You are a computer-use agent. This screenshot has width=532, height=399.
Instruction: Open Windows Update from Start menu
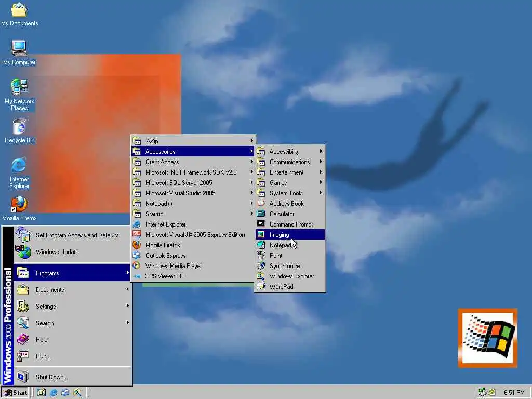[72, 252]
